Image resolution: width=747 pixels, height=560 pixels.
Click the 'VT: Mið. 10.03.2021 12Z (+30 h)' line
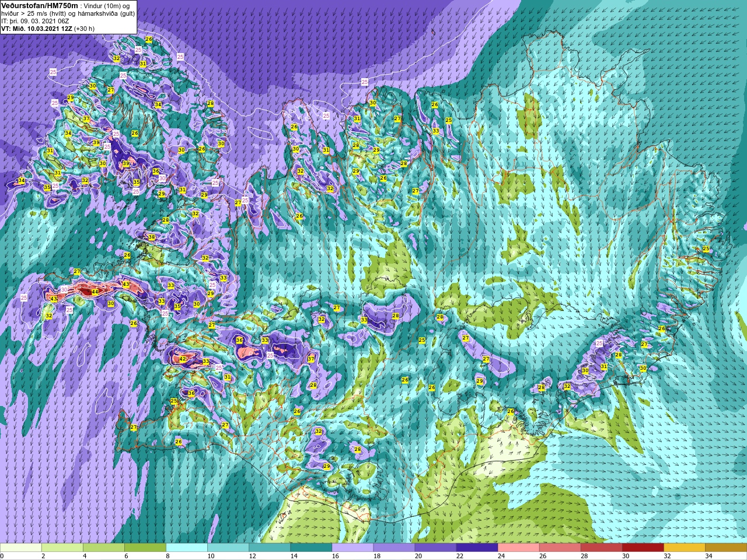tap(48, 28)
